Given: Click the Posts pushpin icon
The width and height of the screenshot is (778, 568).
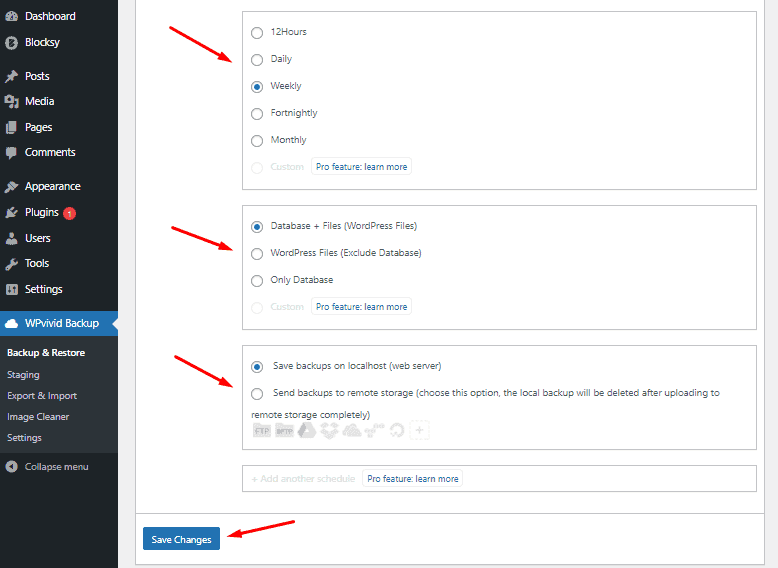Looking at the screenshot, I should pos(11,76).
